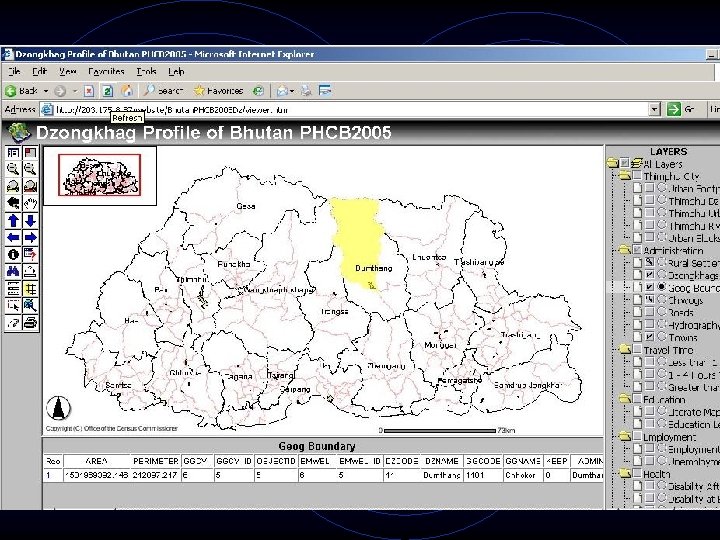Click the browser Home icon
The width and height of the screenshot is (720, 540).
(127, 91)
